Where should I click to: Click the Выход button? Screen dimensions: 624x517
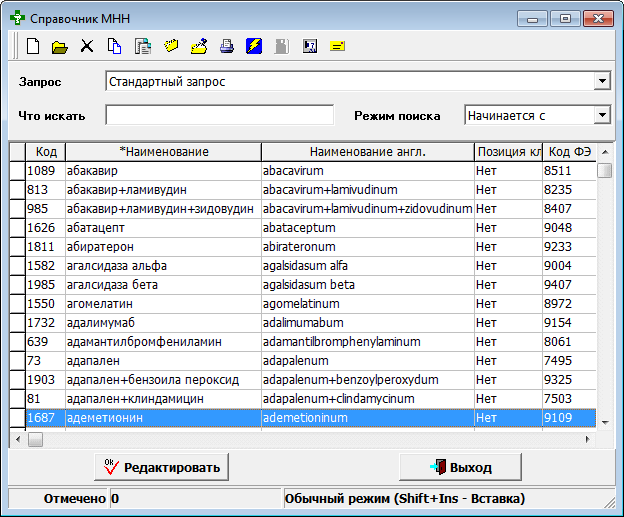click(x=460, y=467)
